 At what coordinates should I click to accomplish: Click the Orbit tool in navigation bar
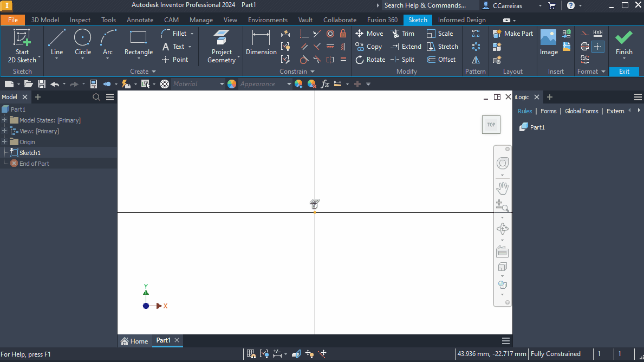coord(502,229)
